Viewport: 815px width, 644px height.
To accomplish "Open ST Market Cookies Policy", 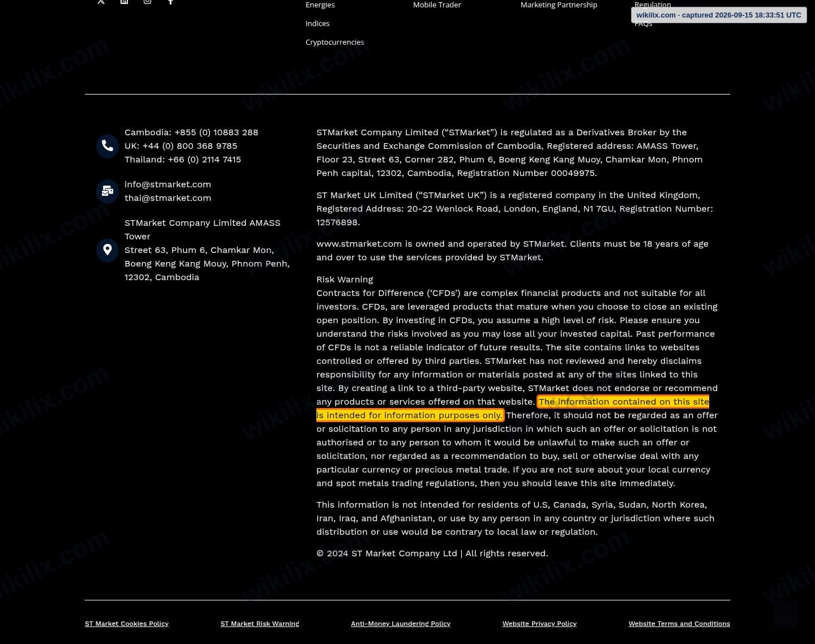I will pos(127,624).
